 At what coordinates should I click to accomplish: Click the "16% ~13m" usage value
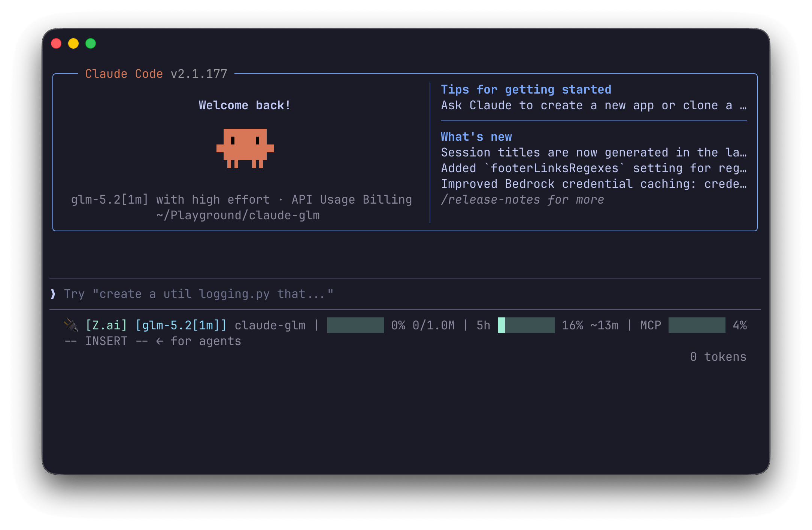(x=590, y=325)
